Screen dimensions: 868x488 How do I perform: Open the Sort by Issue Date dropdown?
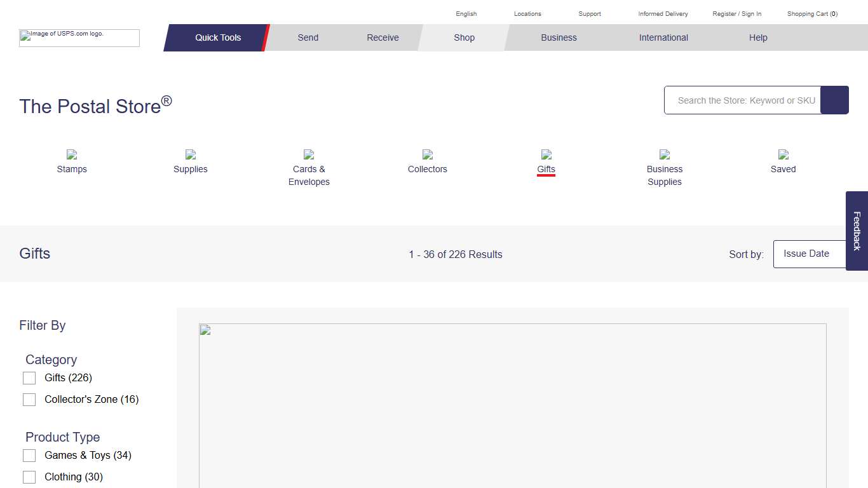810,254
